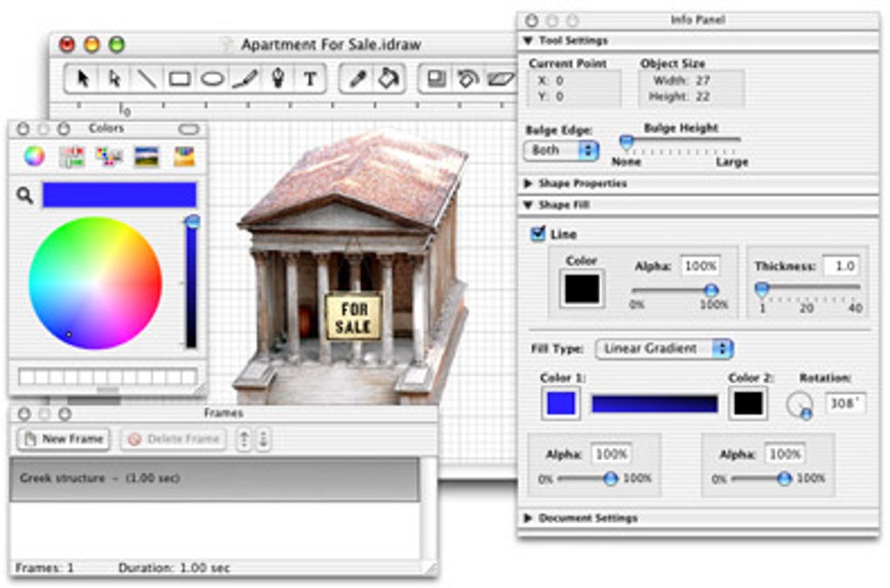Click the shadow square tool icon
The height and width of the screenshot is (588, 890).
[436, 79]
